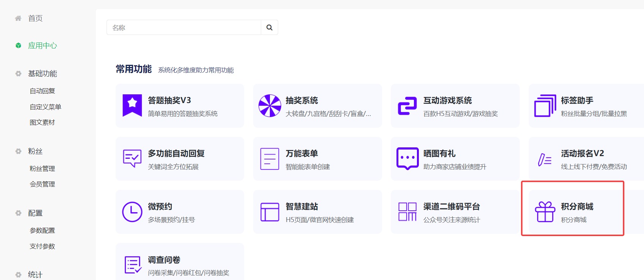Expand the 粉丝 sidebar group
The height and width of the screenshot is (280, 644).
tap(35, 151)
